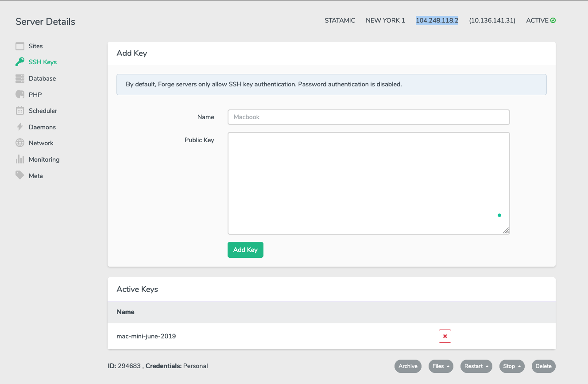
Task: Open the Restart dropdown
Action: pos(476,366)
